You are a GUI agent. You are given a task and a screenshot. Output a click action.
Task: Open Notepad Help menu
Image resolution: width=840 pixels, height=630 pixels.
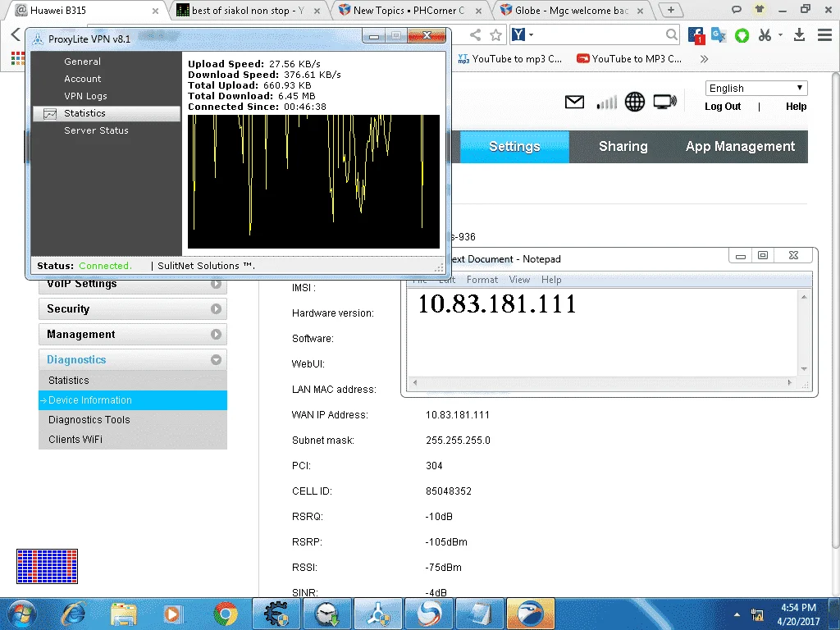click(551, 280)
